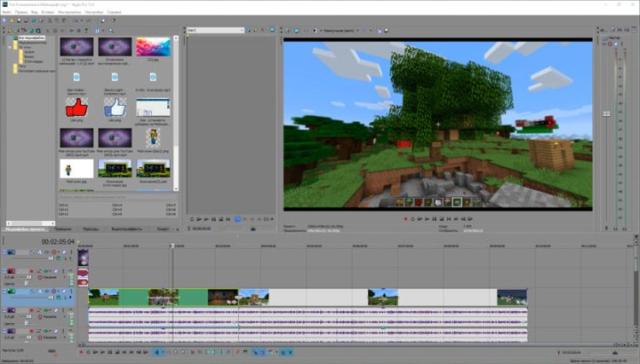This screenshot has height=364, width=640.
Task: Click the Save project icon
Action: click(19, 20)
